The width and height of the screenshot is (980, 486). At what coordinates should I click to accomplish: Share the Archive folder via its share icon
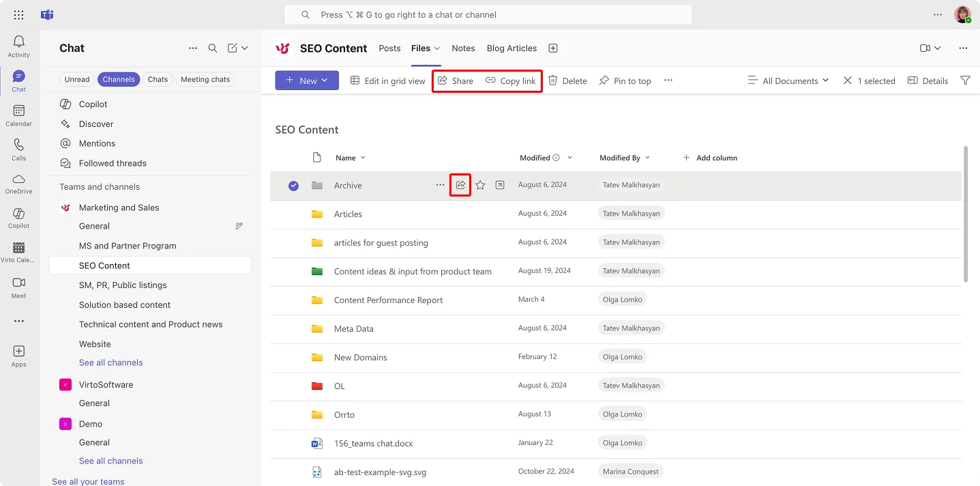tap(460, 185)
